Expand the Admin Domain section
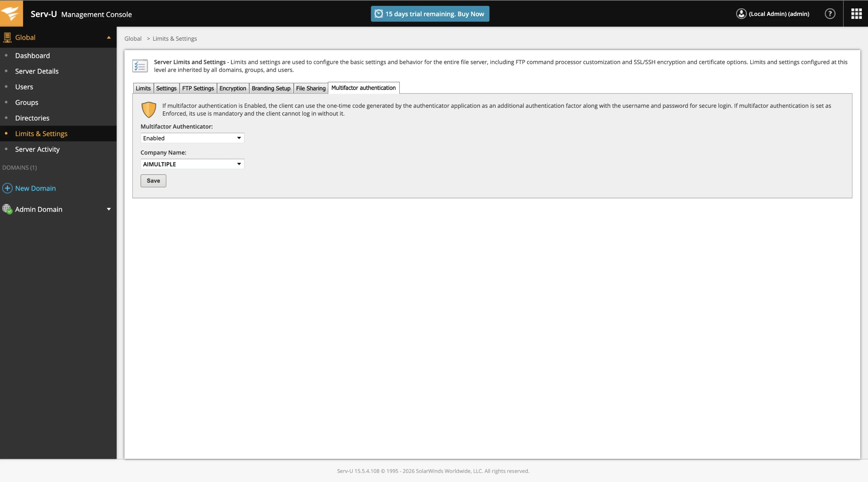This screenshot has width=868, height=482. (108, 209)
